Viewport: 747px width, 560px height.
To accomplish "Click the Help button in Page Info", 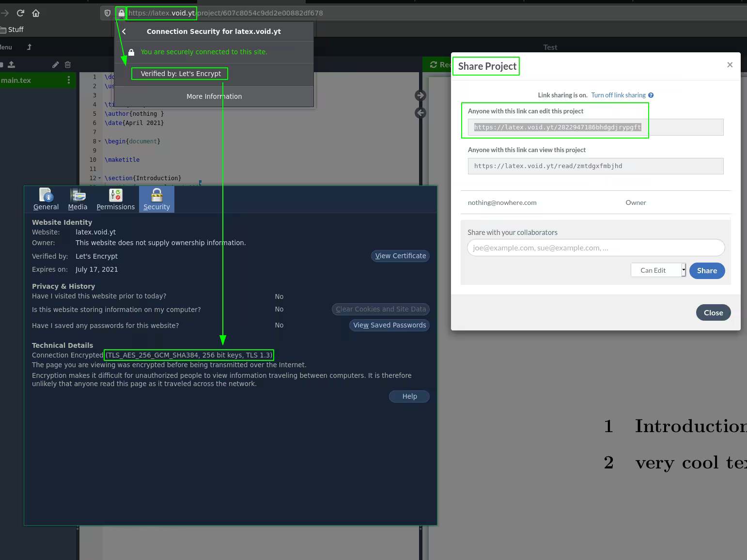I will tap(409, 396).
